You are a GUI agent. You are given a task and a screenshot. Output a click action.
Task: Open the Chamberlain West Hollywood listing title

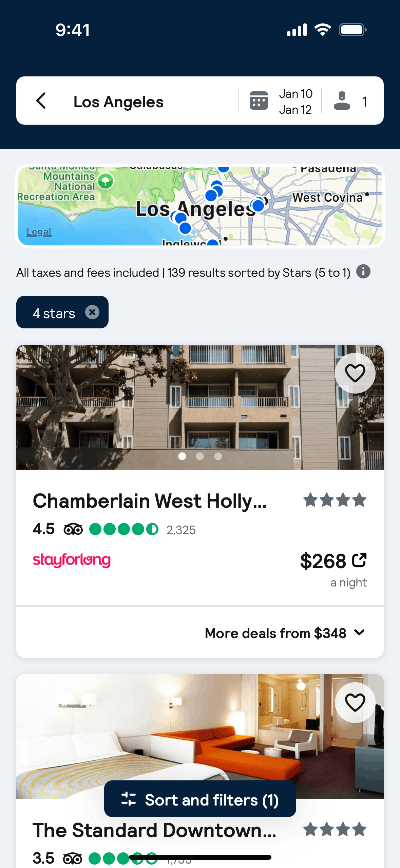coord(150,501)
